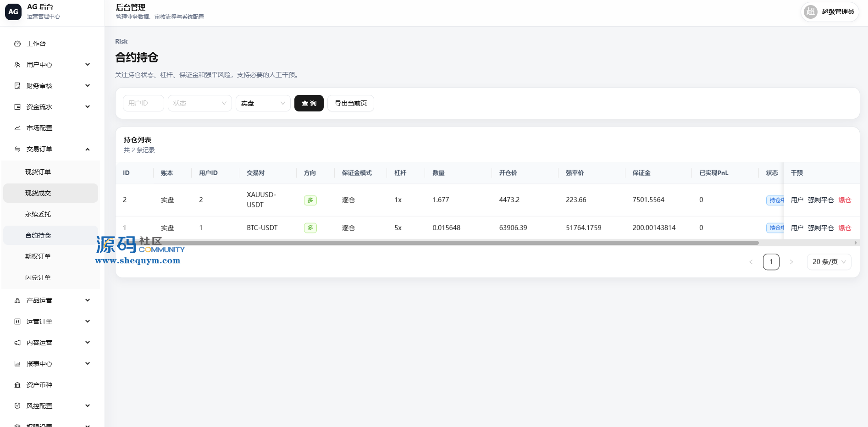Open 现货订单 submenu item
The height and width of the screenshot is (427, 868).
[x=50, y=172]
